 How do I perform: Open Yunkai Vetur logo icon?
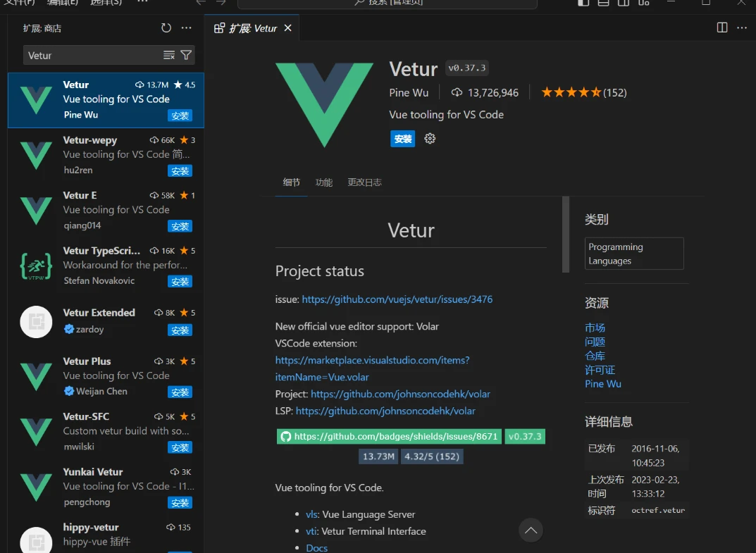pyautogui.click(x=36, y=487)
